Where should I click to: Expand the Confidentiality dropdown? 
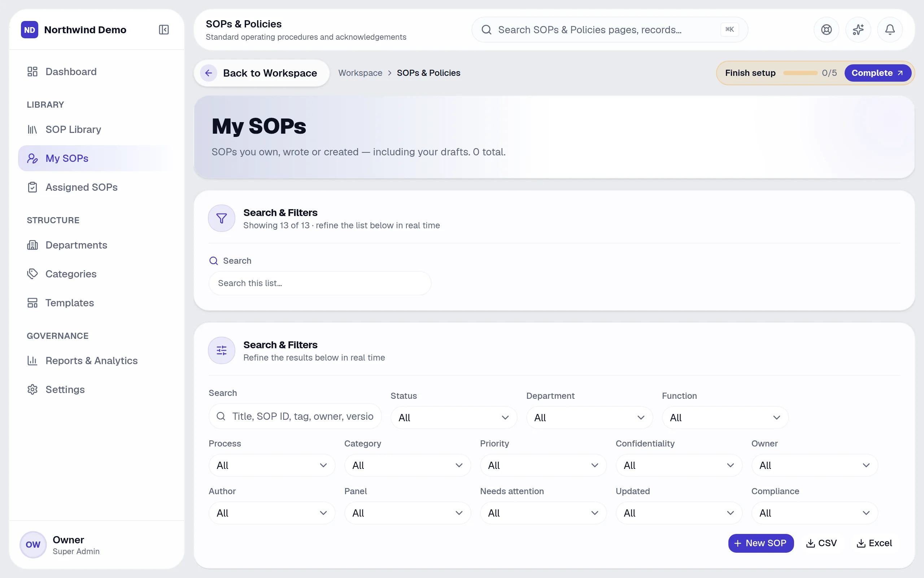click(679, 465)
